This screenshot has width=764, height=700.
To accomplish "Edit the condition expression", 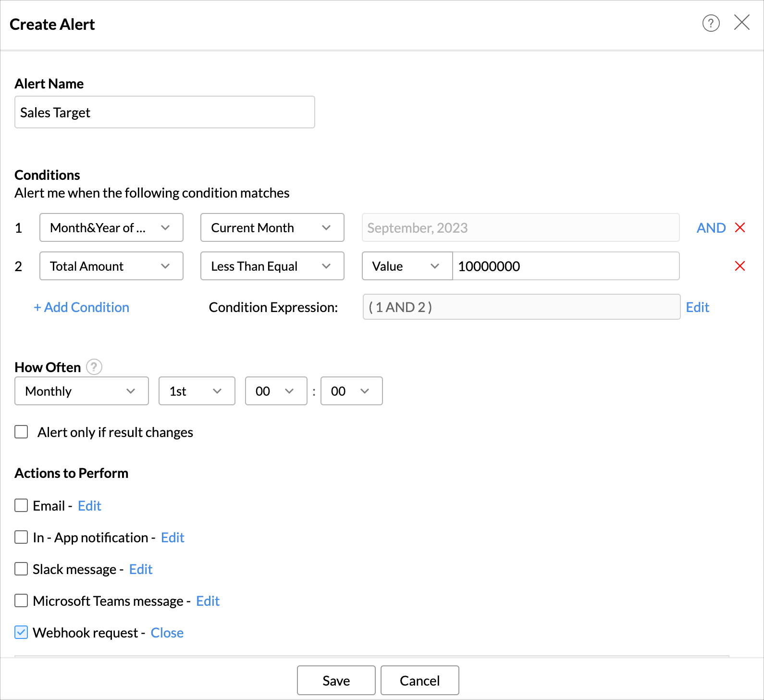I will point(698,307).
